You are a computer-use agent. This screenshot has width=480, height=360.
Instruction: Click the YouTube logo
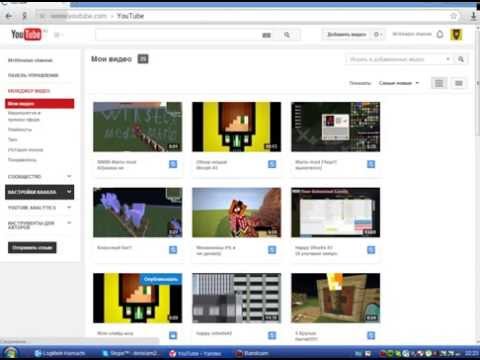tap(26, 34)
